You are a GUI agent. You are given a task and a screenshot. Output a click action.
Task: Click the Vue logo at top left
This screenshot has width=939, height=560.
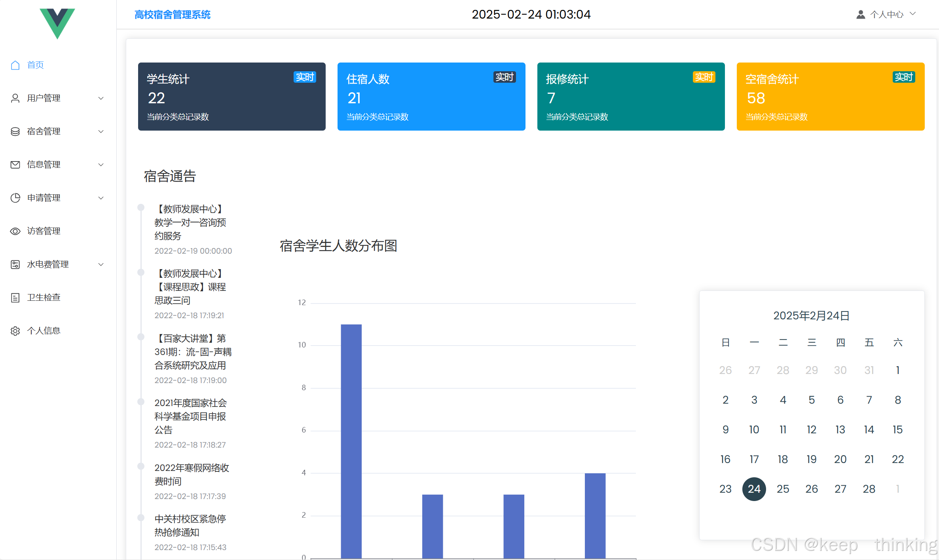click(x=57, y=23)
